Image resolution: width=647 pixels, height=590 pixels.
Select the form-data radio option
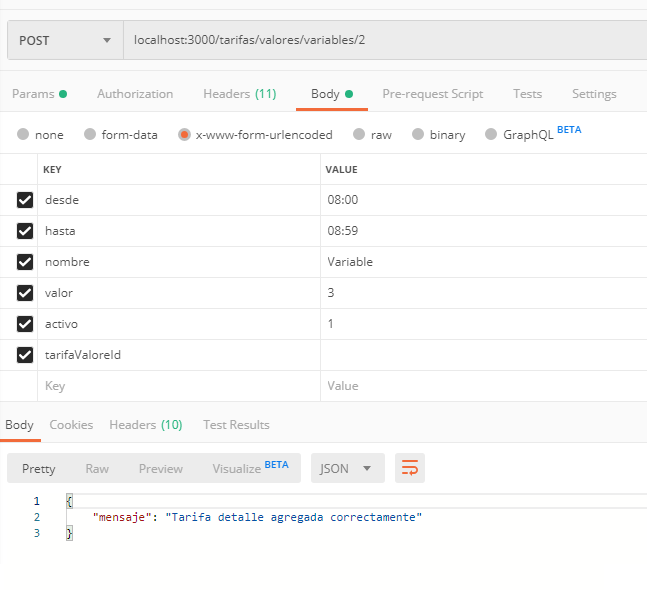click(90, 135)
